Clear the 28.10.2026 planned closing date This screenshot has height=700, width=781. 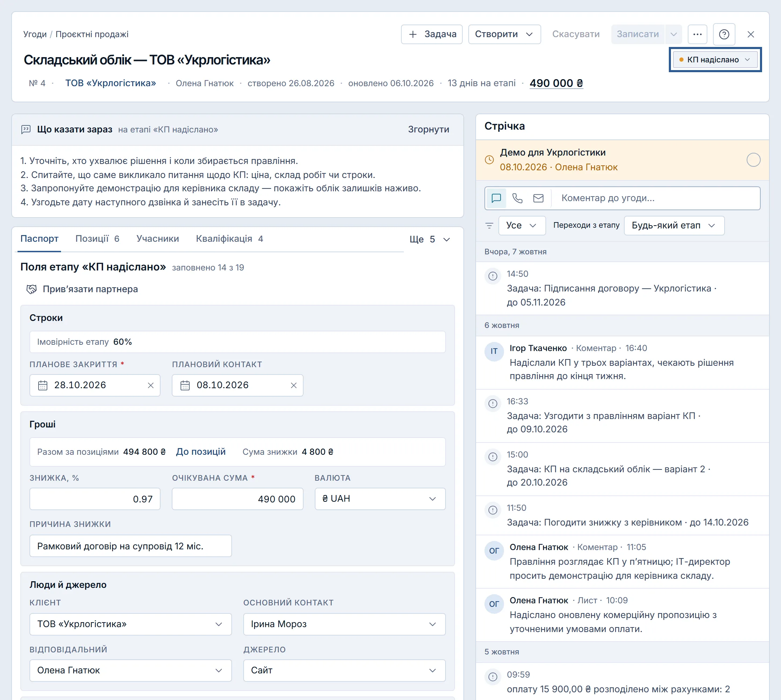tap(150, 385)
